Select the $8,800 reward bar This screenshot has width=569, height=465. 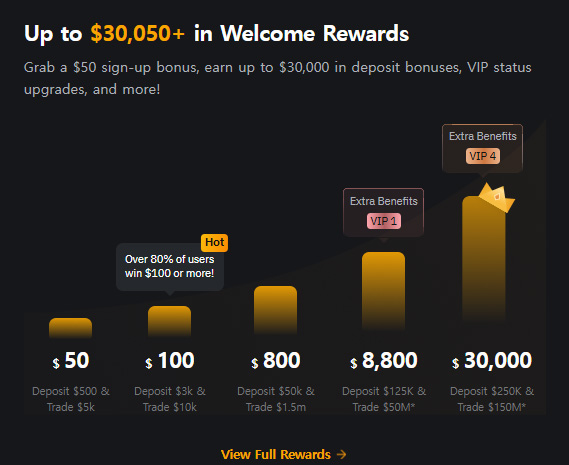pos(383,291)
